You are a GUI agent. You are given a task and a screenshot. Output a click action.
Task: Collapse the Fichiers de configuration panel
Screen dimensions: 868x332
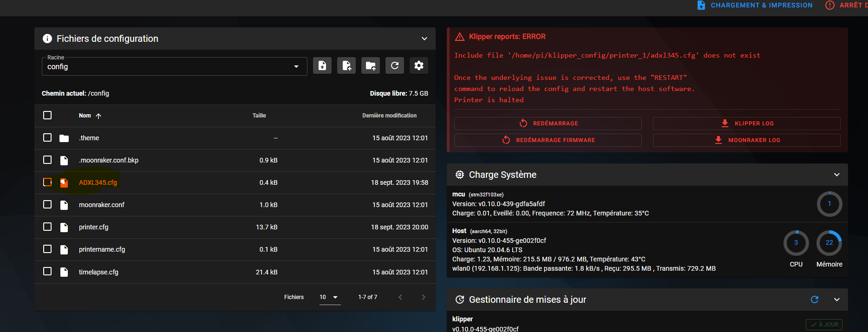point(424,39)
